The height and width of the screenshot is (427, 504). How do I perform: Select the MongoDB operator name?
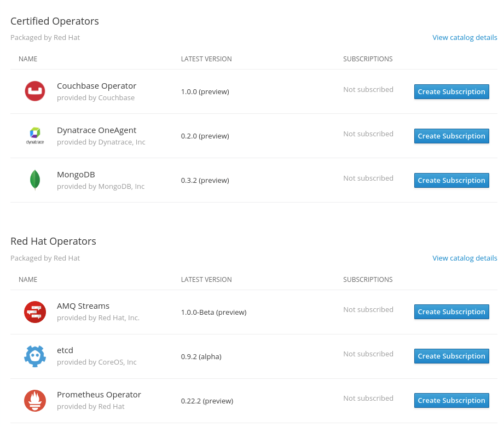(x=76, y=175)
